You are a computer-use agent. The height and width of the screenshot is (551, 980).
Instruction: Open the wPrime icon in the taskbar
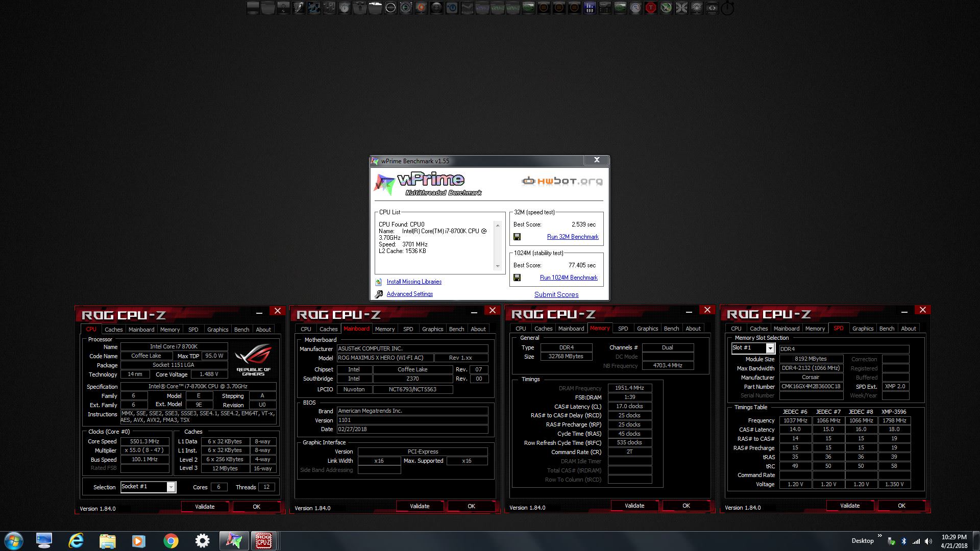pyautogui.click(x=234, y=541)
